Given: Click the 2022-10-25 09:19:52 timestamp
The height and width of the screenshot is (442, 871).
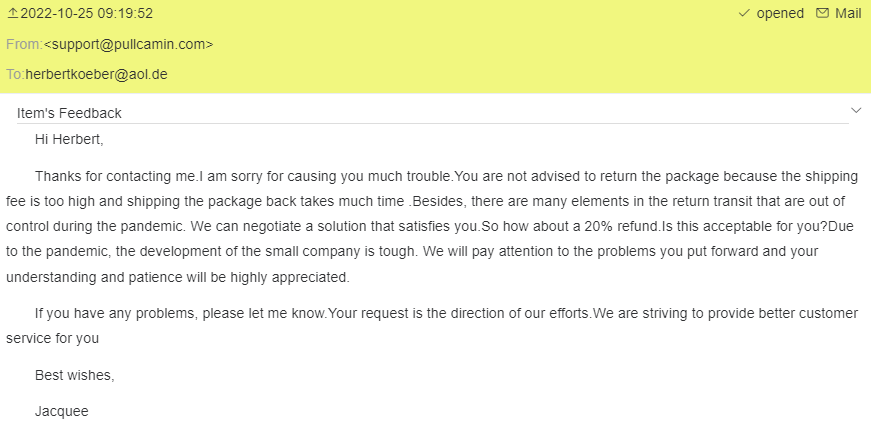Looking at the screenshot, I should 86,14.
